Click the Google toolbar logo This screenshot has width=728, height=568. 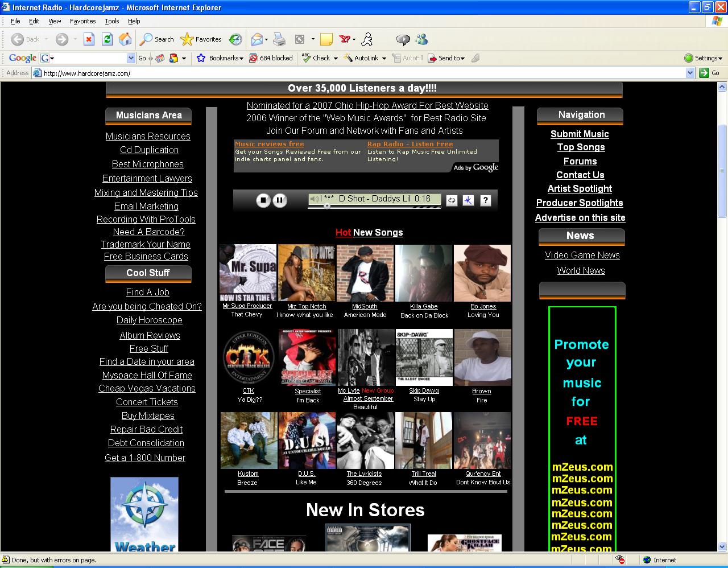(x=23, y=58)
